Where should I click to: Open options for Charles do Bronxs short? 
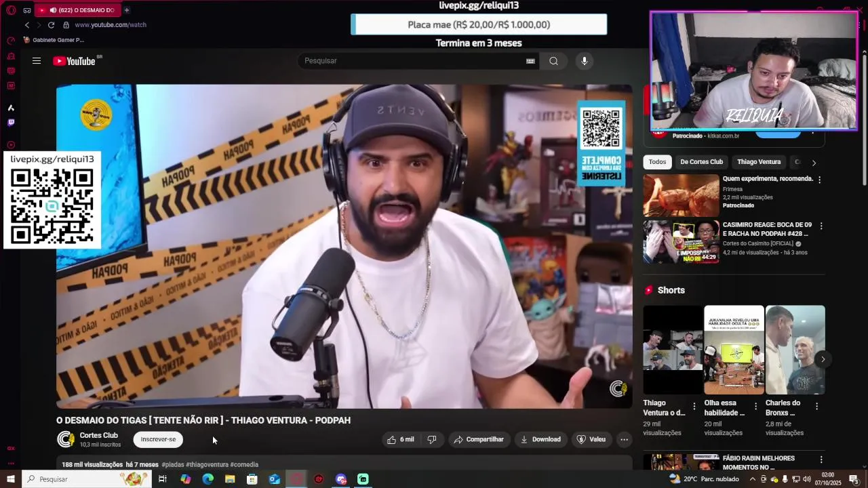(x=816, y=407)
